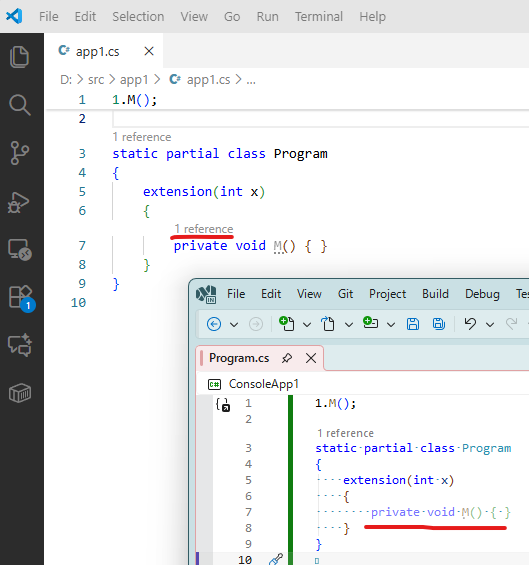This screenshot has height=565, width=529.
Task: Open Visual Studio Debug menu
Action: coord(482,294)
